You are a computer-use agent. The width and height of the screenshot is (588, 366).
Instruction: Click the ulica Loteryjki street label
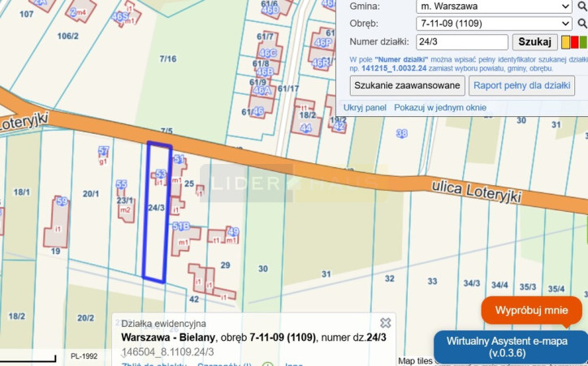coord(476,192)
